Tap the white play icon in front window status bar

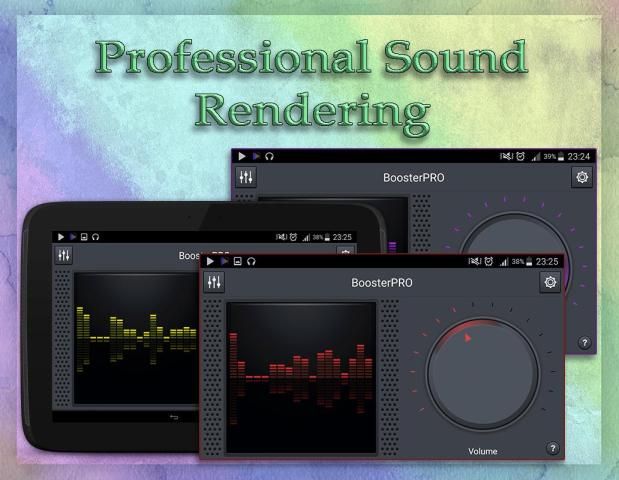[x=211, y=262]
